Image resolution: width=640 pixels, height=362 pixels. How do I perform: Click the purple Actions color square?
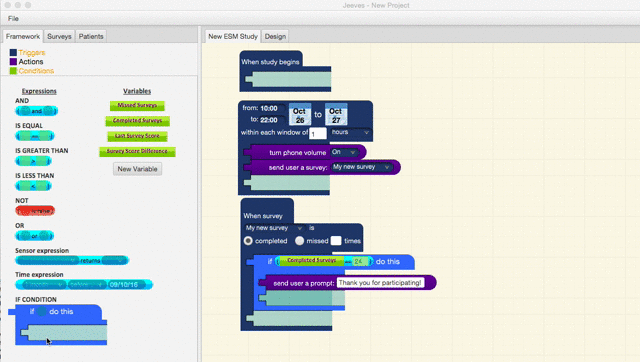tap(13, 62)
